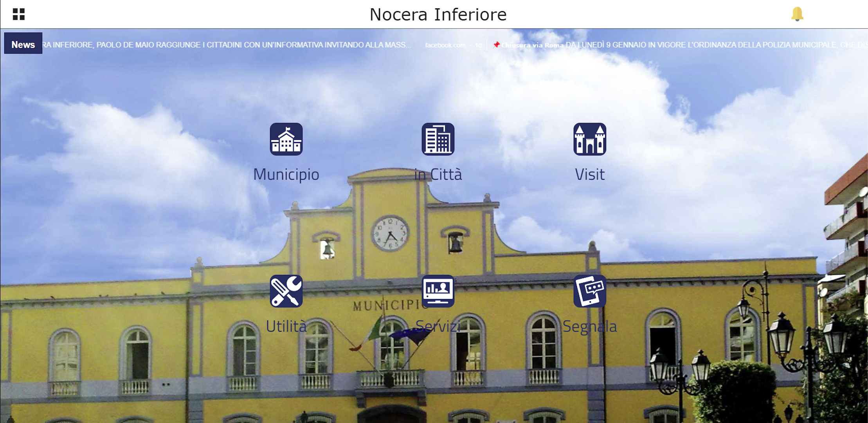Select the Visit text label
This screenshot has height=423, width=868.
[590, 174]
